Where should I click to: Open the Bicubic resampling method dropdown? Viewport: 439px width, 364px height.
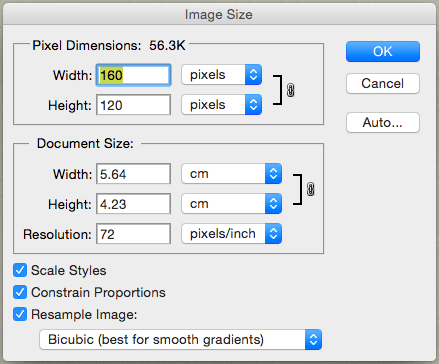click(180, 340)
